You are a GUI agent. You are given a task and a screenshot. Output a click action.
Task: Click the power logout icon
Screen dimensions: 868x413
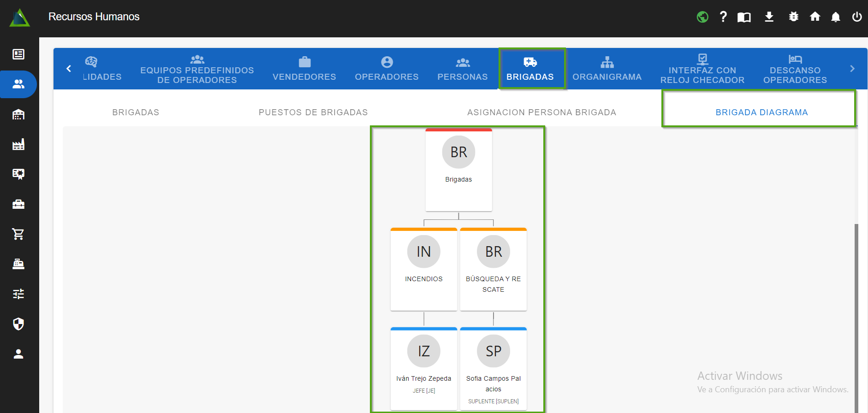[x=856, y=17]
